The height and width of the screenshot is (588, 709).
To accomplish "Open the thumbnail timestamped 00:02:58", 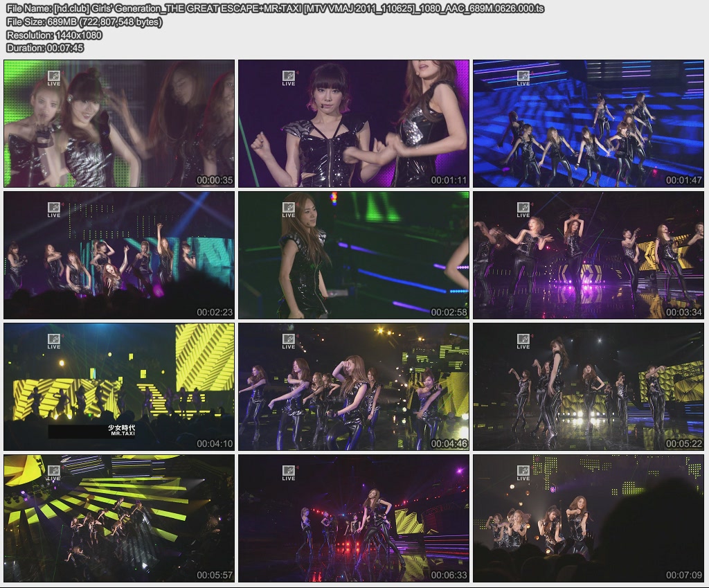I will point(354,255).
